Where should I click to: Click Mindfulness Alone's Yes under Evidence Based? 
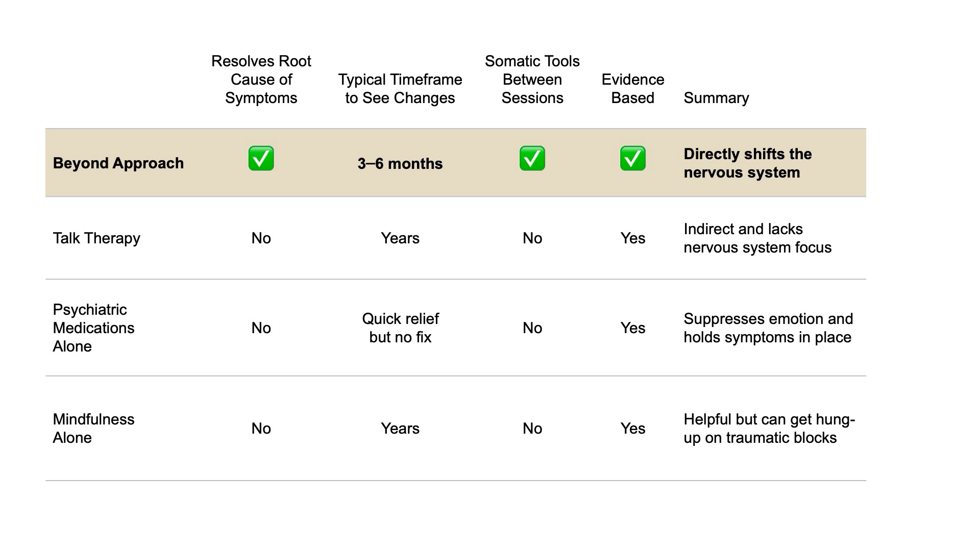coord(632,429)
